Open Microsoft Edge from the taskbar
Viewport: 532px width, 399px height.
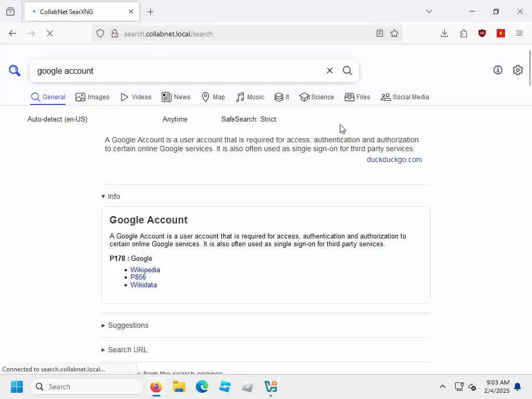(x=202, y=387)
